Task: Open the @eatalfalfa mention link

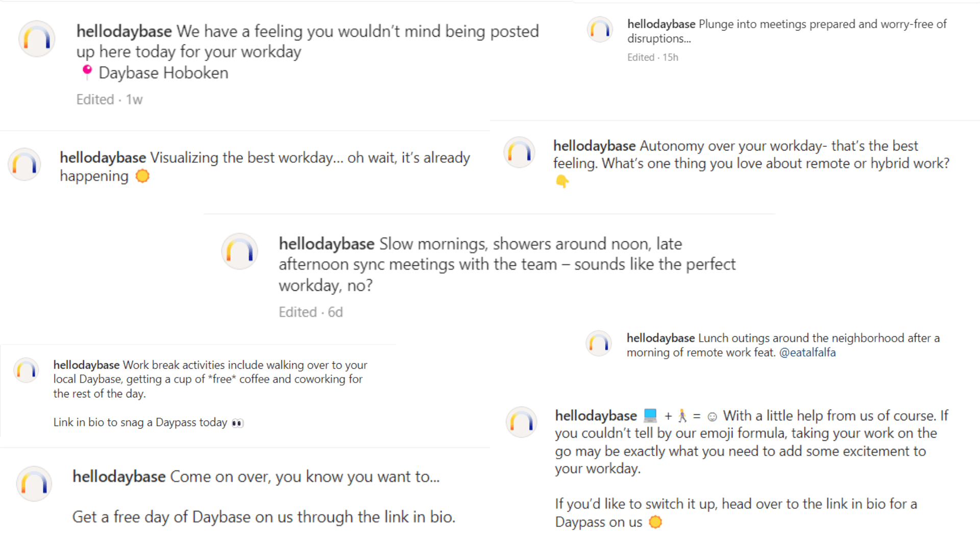Action: coord(807,353)
